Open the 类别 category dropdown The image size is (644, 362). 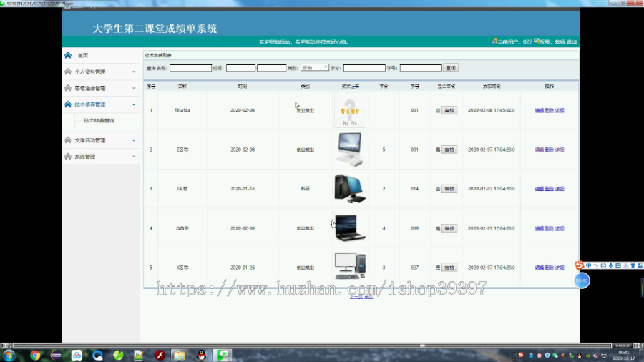[x=315, y=68]
